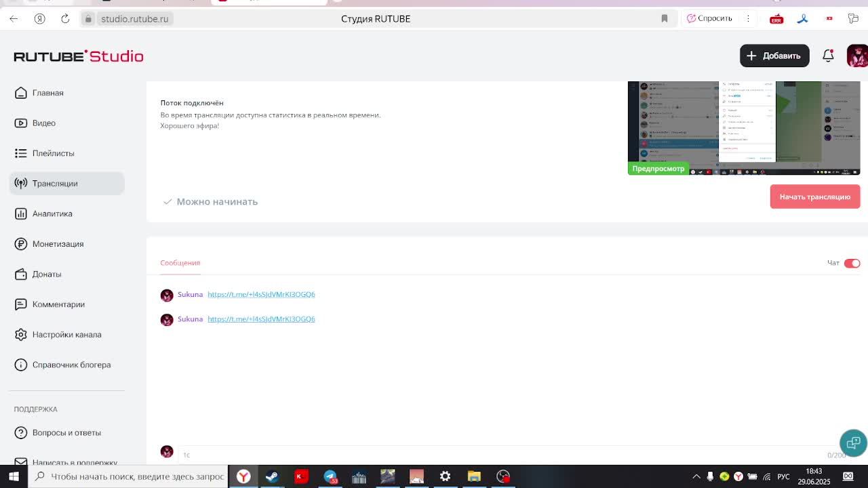
Task: Open Telegram from the taskbar
Action: 330,476
